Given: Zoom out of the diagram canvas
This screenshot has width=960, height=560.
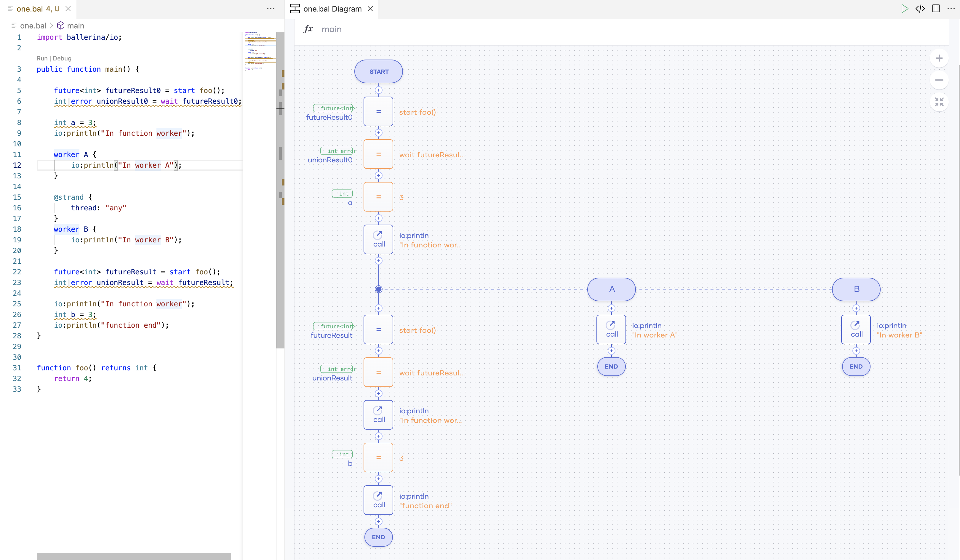Looking at the screenshot, I should tap(940, 80).
